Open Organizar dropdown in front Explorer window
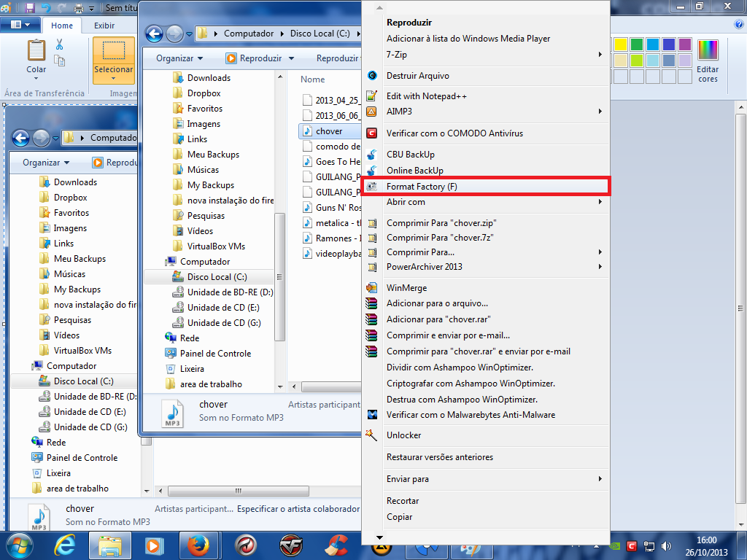Screen dimensions: 747x560 tap(179, 58)
